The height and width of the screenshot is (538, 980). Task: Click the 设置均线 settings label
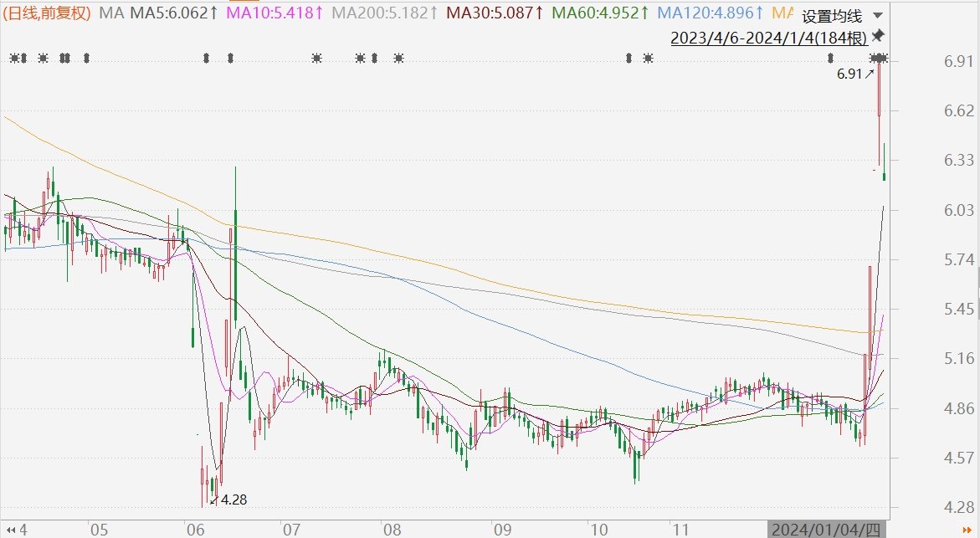tap(832, 16)
